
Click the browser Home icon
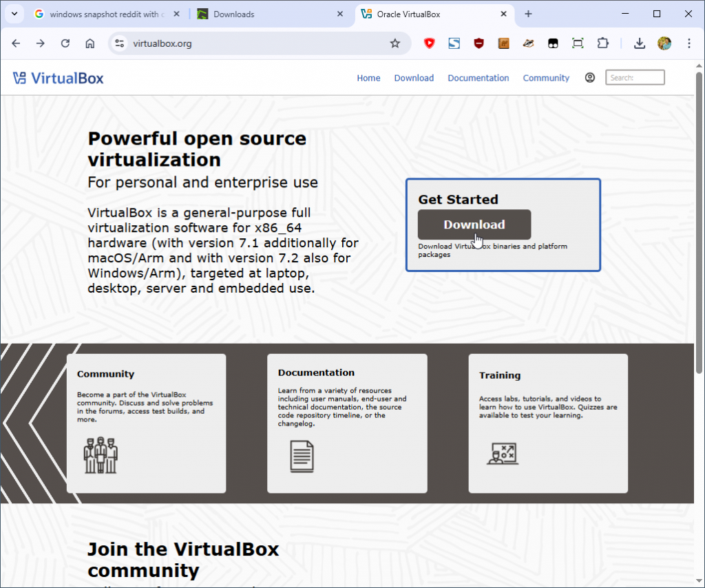click(90, 43)
